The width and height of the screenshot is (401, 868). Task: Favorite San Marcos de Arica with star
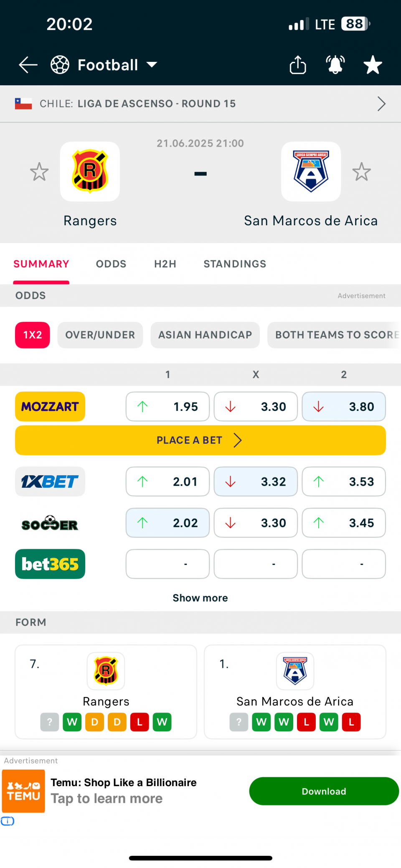(x=361, y=172)
